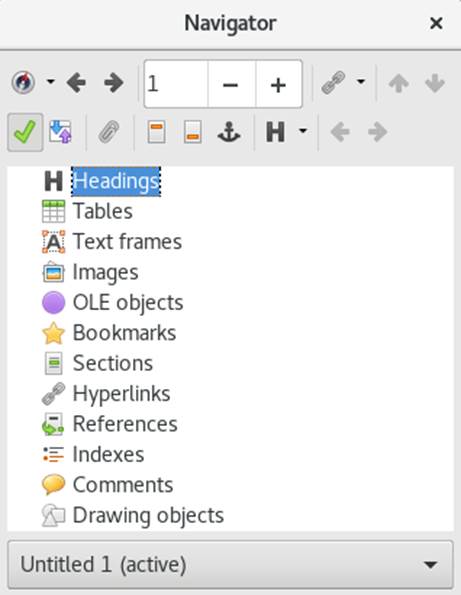Go to previous element with back arrow

click(x=76, y=82)
